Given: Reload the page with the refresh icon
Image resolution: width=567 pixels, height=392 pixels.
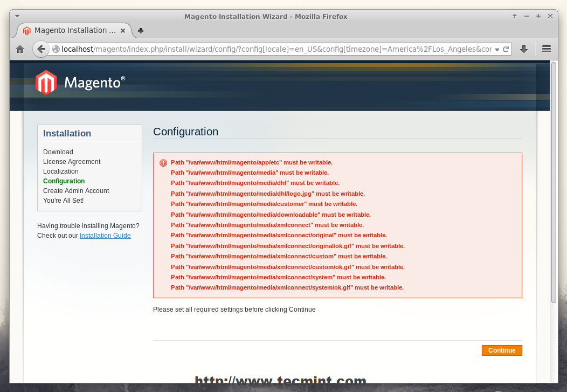Looking at the screenshot, I should point(506,49).
